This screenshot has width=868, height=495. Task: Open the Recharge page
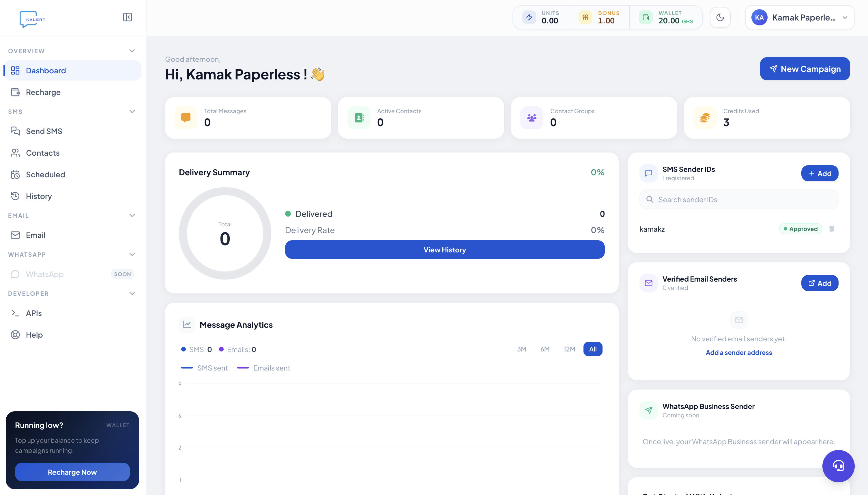tap(72, 92)
